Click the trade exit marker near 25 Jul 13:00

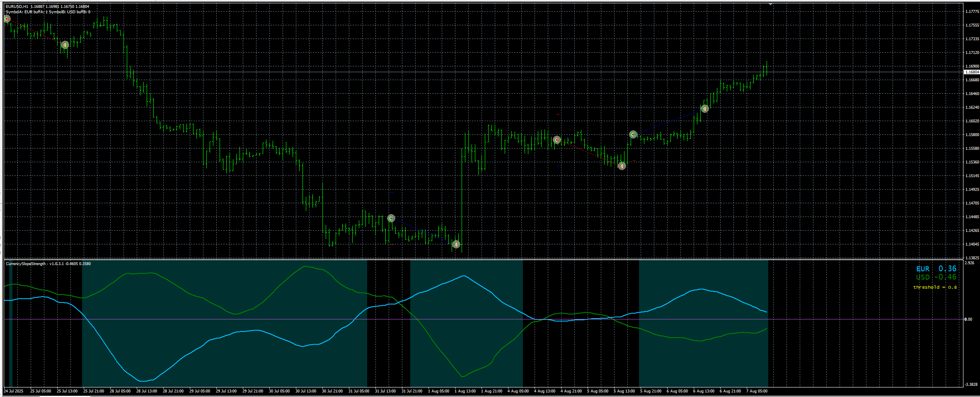pos(65,45)
